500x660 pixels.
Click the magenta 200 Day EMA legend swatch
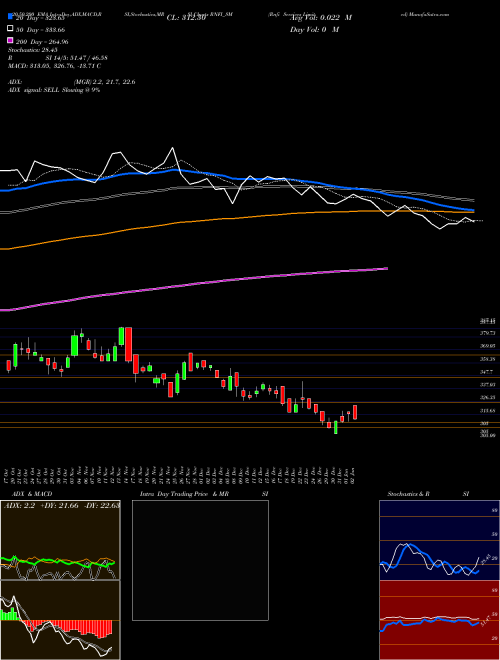tap(10, 41)
